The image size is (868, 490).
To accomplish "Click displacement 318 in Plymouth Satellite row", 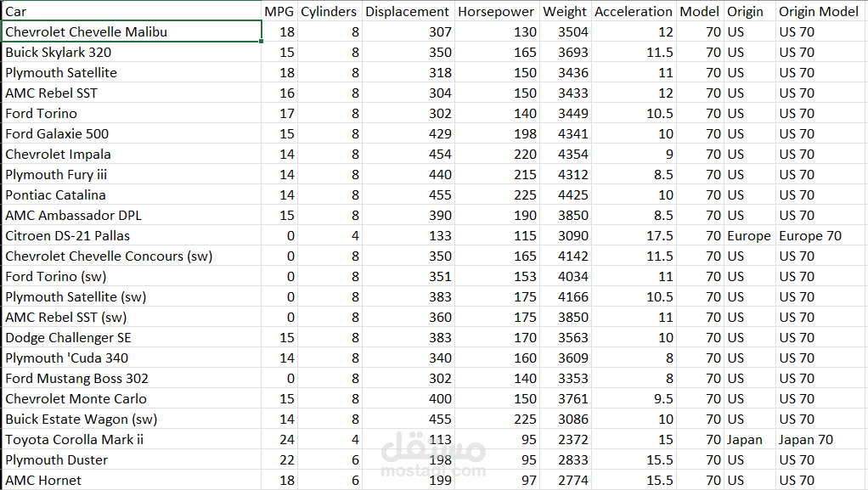I will point(409,72).
